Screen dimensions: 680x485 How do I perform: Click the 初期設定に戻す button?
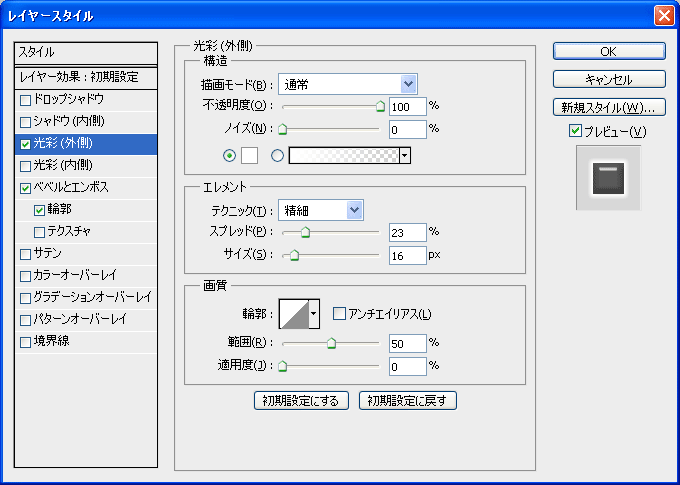click(408, 401)
